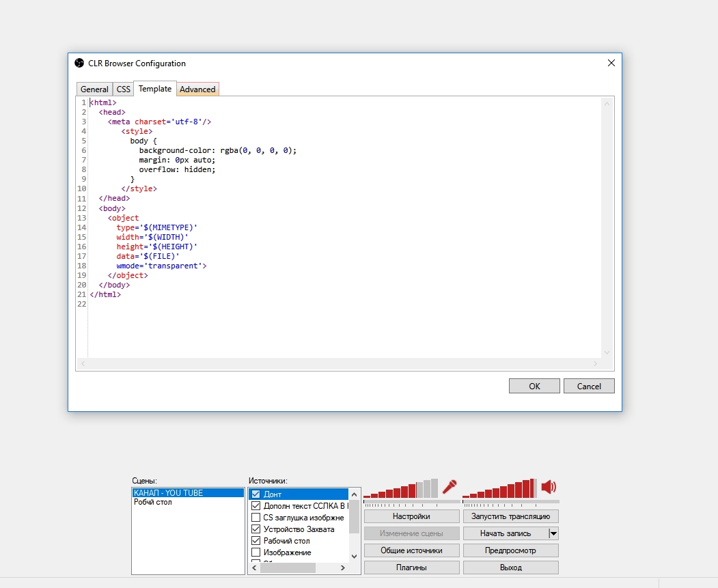Mute desktop audio with the speaker icon
The image size is (718, 588).
click(549, 487)
